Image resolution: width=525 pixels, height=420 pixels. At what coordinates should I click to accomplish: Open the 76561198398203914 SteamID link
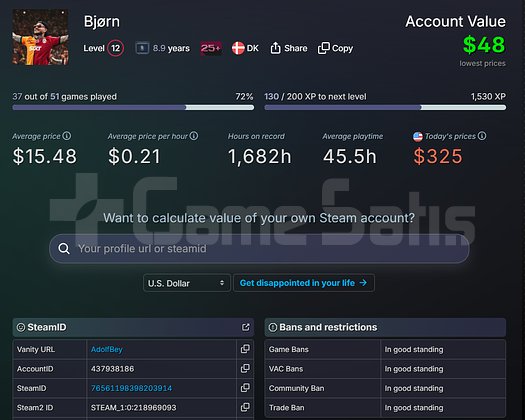[x=131, y=388]
